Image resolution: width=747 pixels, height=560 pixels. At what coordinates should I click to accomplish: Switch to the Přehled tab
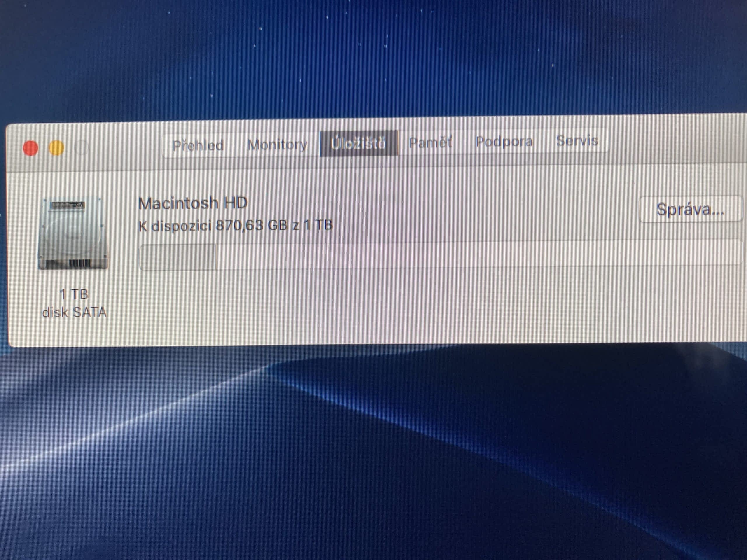198,146
